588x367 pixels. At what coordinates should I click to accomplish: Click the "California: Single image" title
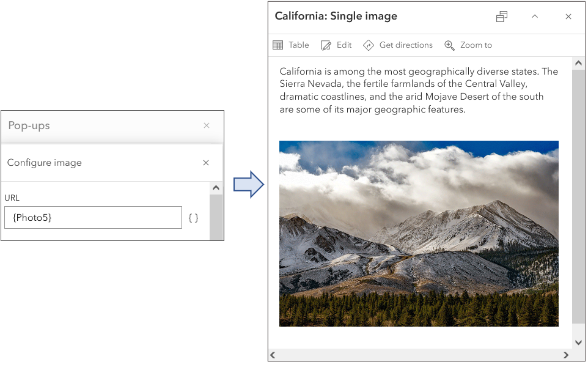click(x=336, y=17)
